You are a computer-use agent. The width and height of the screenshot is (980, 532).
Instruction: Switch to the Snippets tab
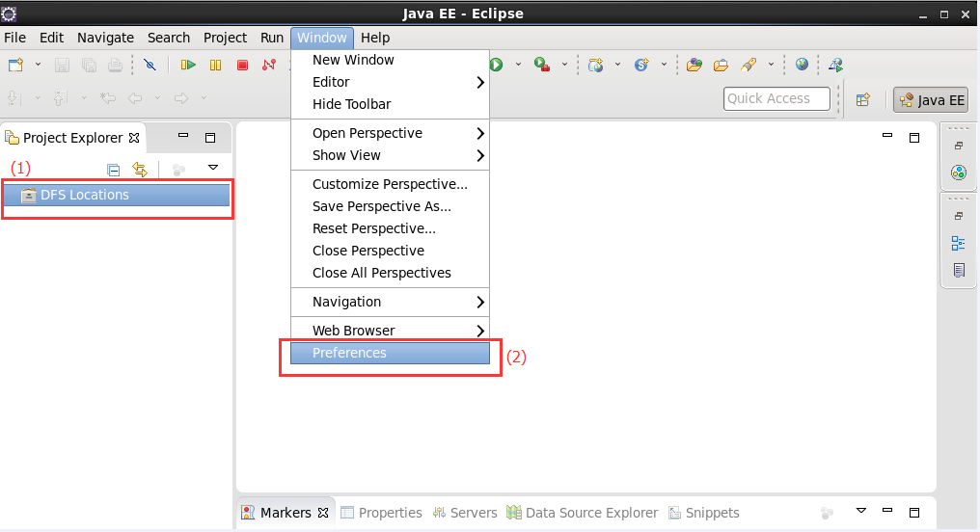pos(704,513)
